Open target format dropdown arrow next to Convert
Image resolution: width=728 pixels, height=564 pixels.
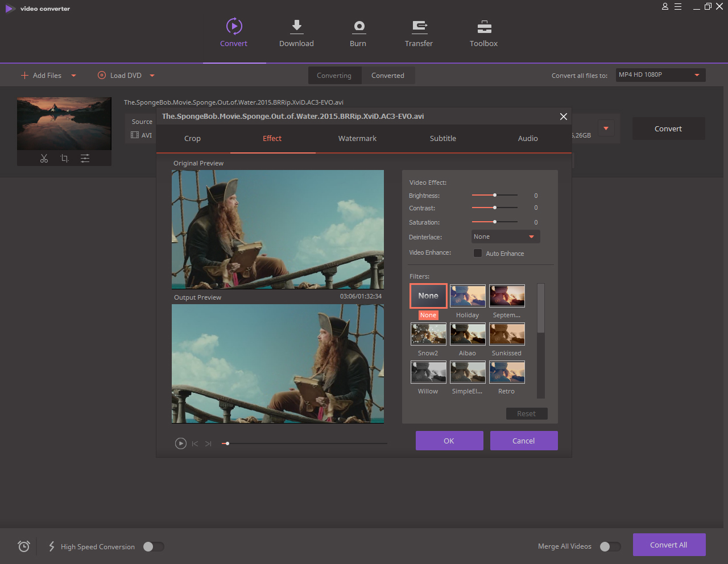[606, 128]
